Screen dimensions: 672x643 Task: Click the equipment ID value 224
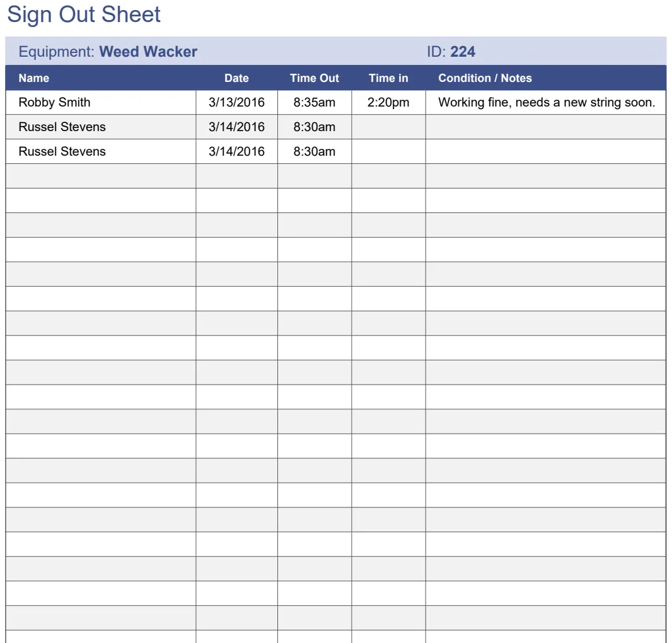[463, 52]
